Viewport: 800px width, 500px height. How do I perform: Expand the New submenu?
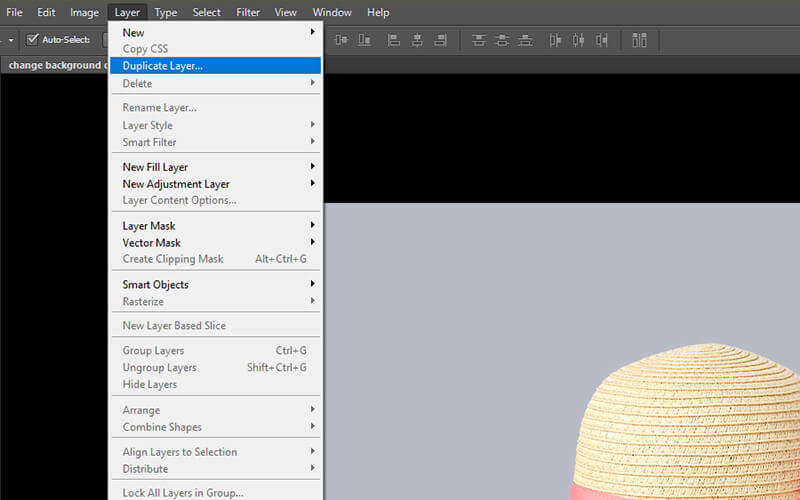(x=215, y=32)
